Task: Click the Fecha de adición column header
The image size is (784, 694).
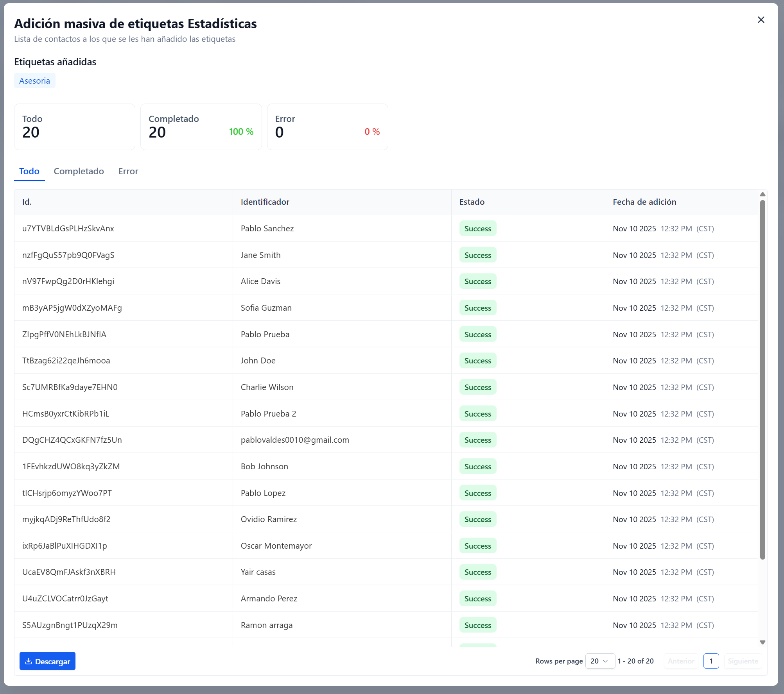Action: pos(644,202)
